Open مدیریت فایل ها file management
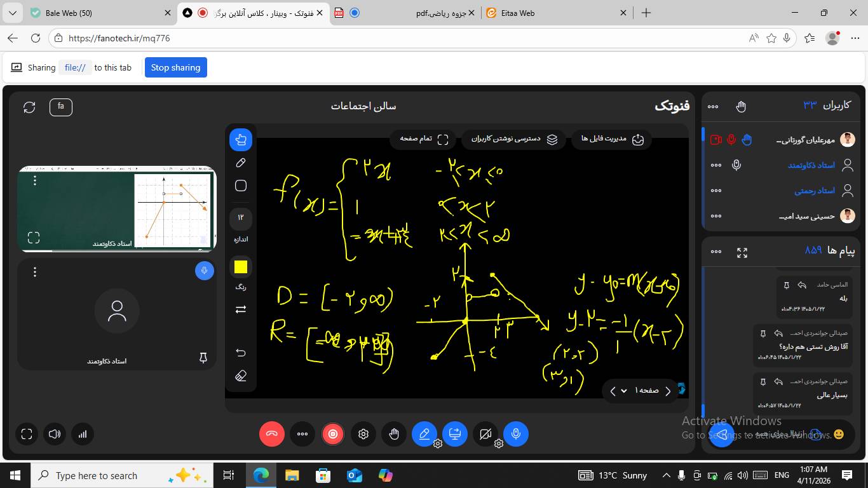Screen dimensions: 868x488 point(612,139)
